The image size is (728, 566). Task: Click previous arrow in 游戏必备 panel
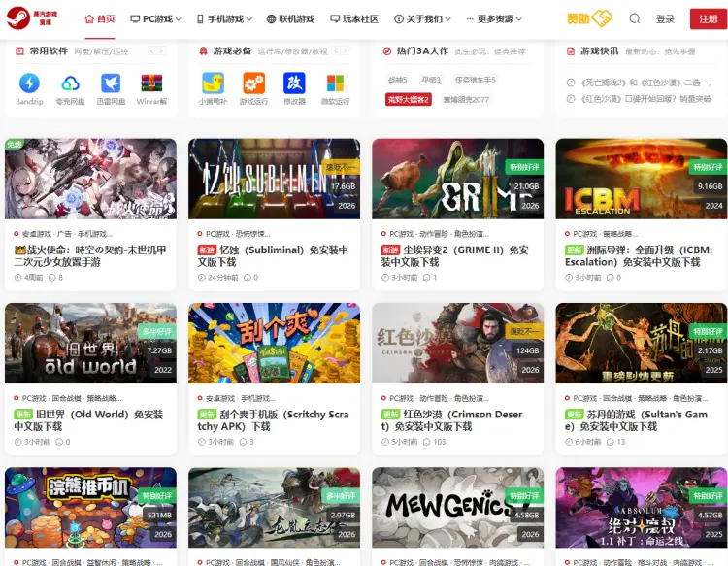tap(336, 51)
